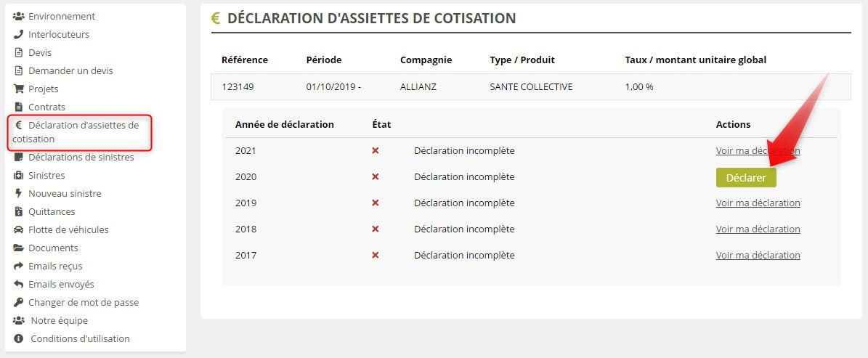Click the car icon for Flotte de véhicules

click(x=19, y=230)
